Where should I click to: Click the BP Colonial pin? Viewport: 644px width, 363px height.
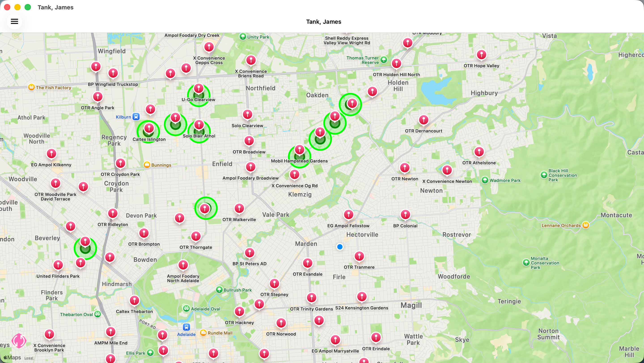[405, 215]
